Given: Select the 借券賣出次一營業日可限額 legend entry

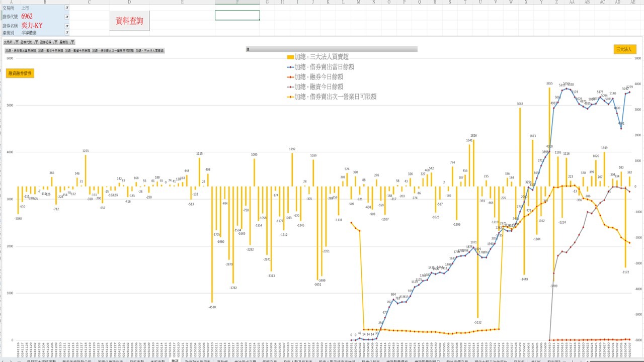Looking at the screenshot, I should tap(332, 97).
